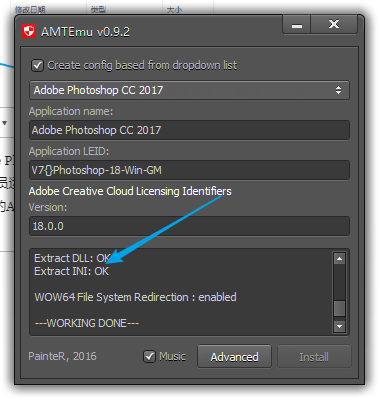Click the log scrollbar up arrow
Viewport: 379px width, 399px height.
click(339, 259)
